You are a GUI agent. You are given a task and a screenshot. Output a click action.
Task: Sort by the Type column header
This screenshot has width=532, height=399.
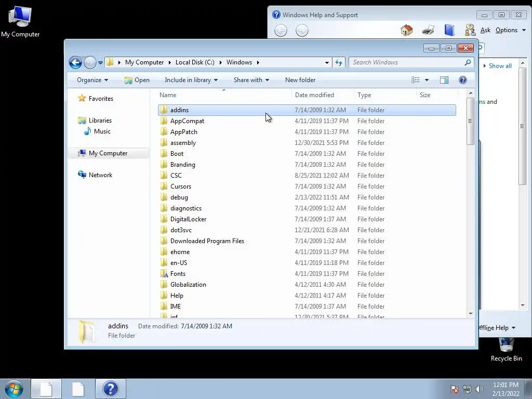click(385, 96)
